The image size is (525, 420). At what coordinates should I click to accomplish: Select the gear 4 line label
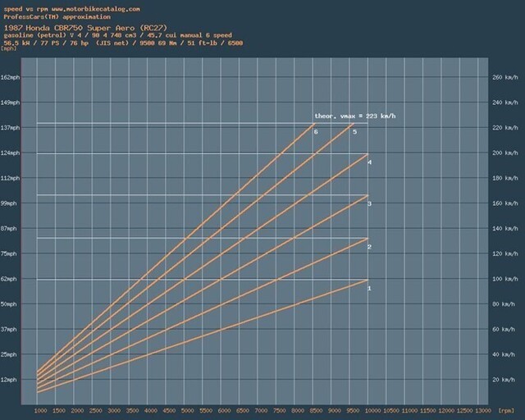[x=370, y=162]
